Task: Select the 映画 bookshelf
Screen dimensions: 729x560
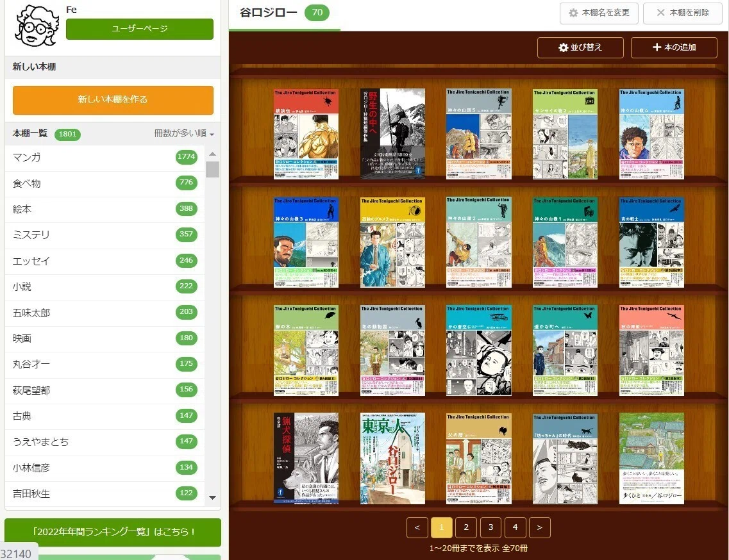Action: click(105, 338)
